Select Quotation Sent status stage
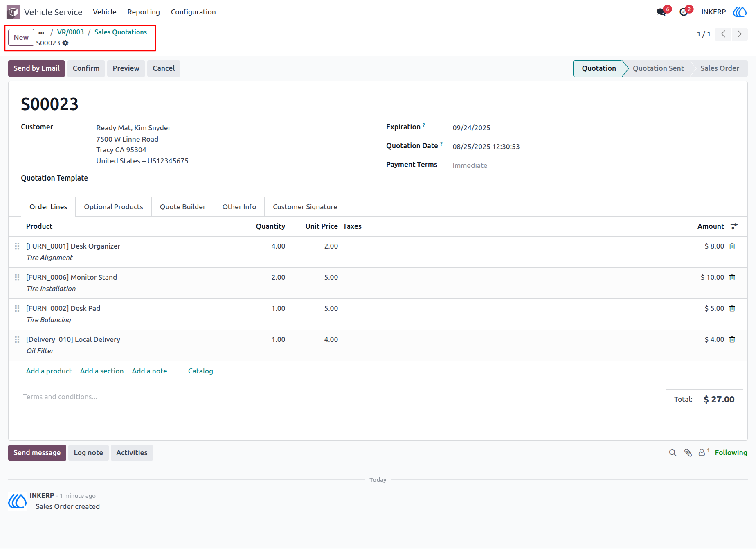Viewport: 756px width, 549px height. (x=658, y=68)
